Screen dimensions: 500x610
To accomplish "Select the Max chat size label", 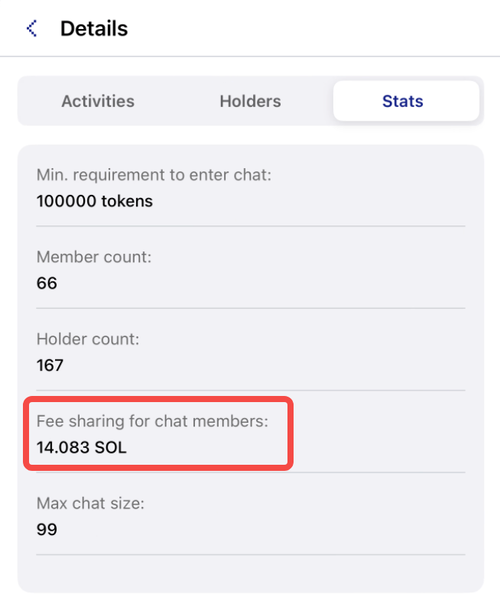I will pyautogui.click(x=90, y=503).
